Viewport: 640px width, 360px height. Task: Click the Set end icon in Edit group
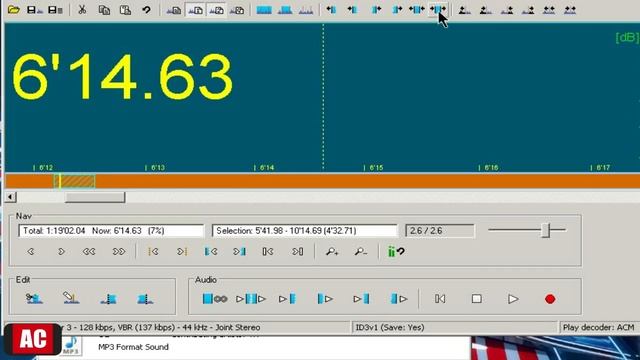[145, 299]
